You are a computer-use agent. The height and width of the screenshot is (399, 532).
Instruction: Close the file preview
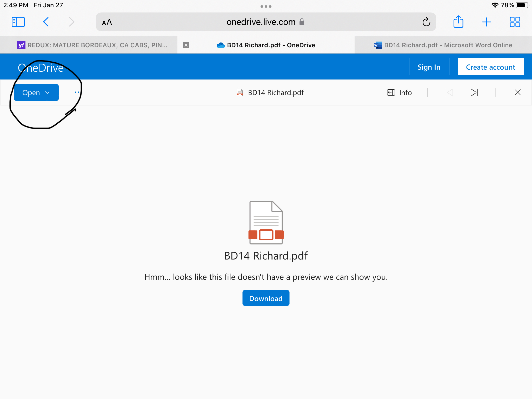(x=517, y=92)
